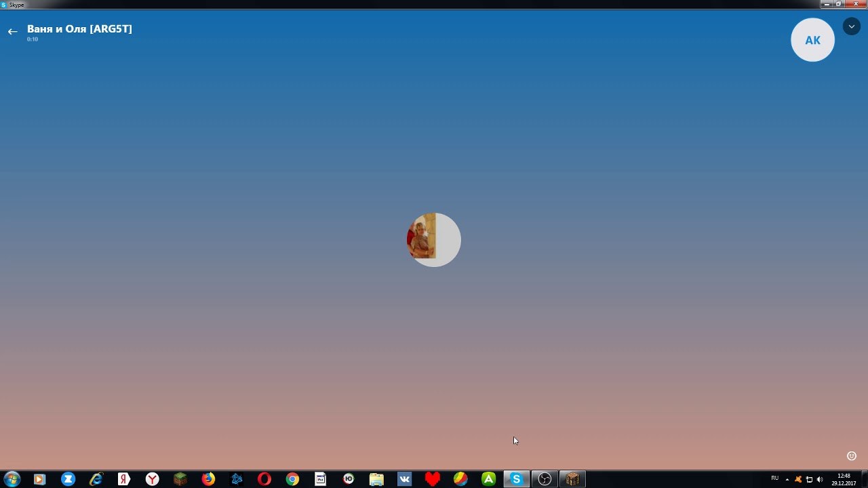
Task: Open the volume speaker icon in tray
Action: 820,479
